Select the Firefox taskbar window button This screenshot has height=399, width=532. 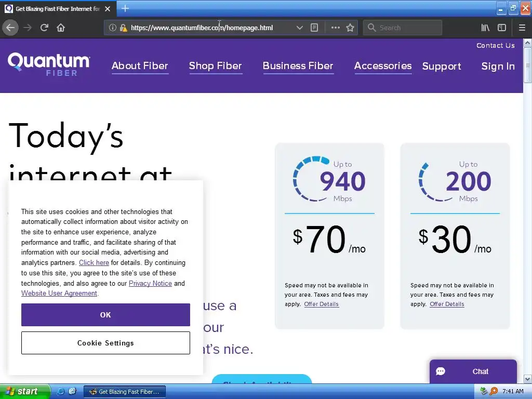[x=125, y=392]
